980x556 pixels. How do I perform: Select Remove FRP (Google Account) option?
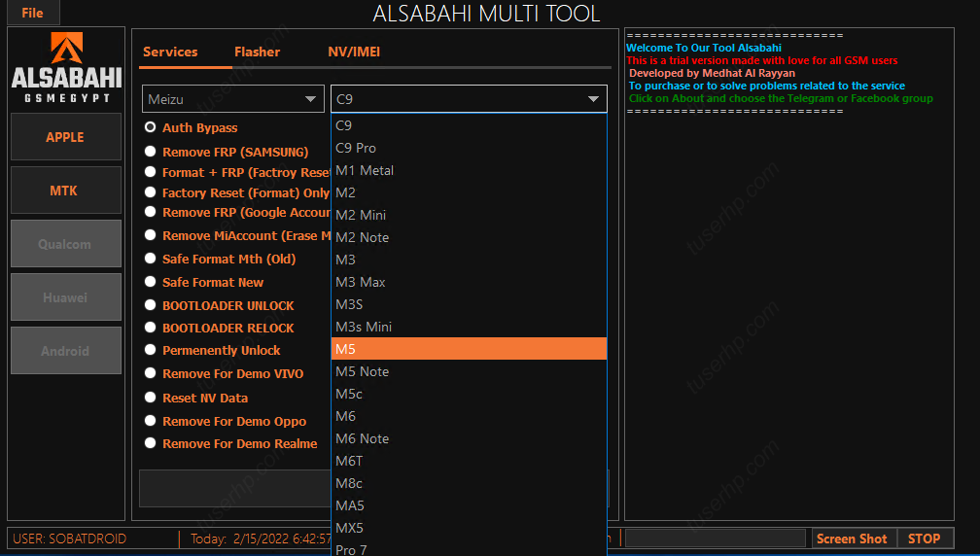pos(237,213)
